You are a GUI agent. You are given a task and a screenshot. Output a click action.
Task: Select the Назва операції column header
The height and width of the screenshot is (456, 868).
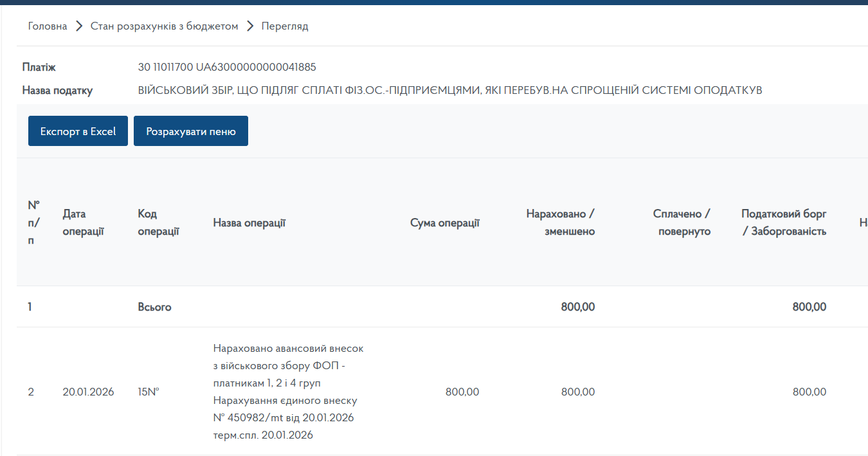tap(249, 223)
